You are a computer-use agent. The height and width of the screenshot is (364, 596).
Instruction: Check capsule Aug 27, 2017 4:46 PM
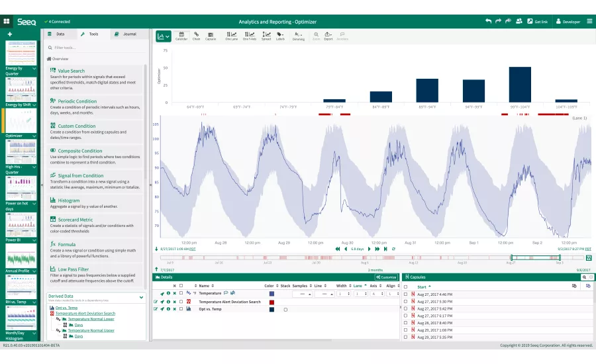(405, 294)
